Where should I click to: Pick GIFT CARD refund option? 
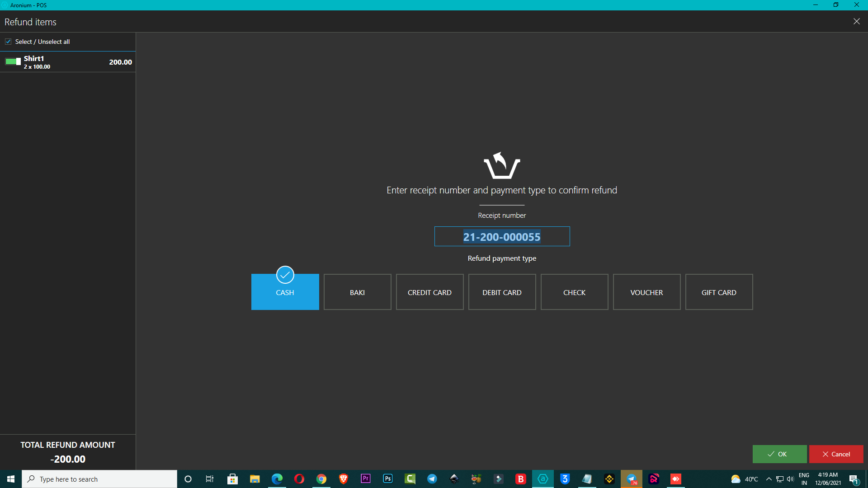click(x=719, y=292)
